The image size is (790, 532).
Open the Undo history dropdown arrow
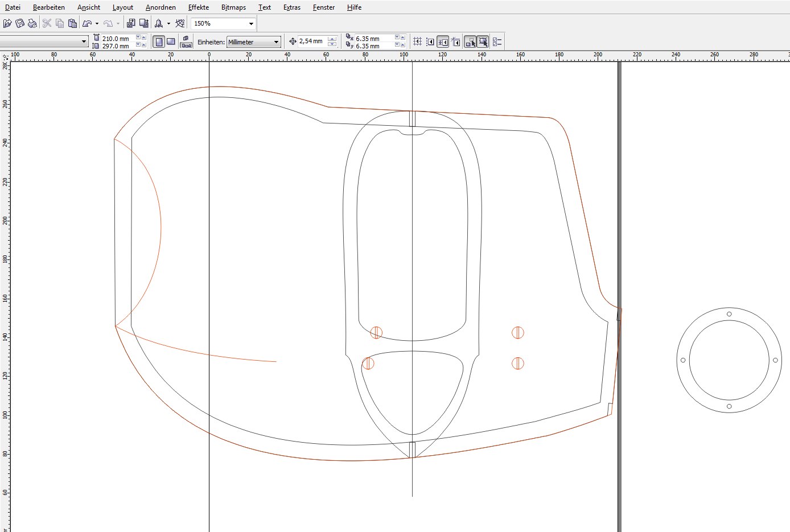[x=97, y=24]
